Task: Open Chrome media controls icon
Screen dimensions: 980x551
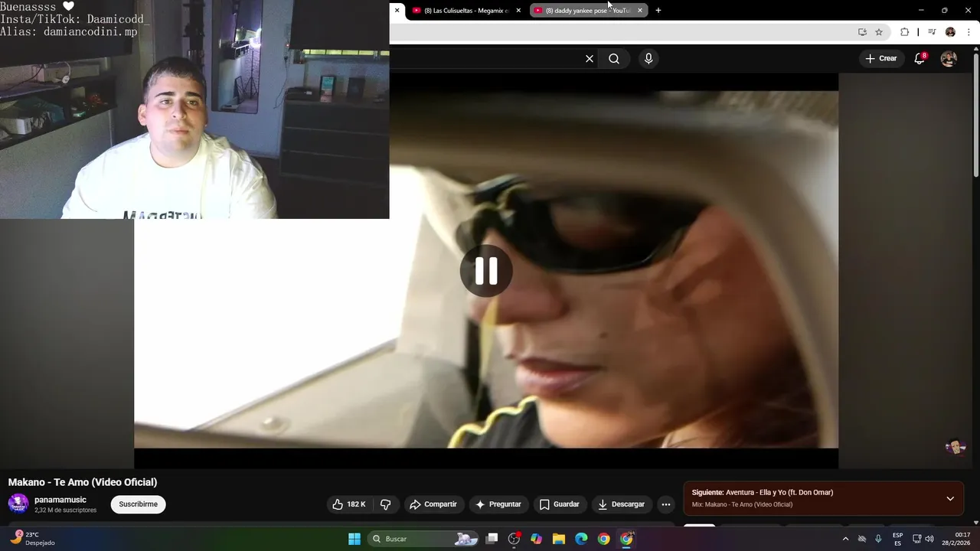Action: (x=932, y=32)
